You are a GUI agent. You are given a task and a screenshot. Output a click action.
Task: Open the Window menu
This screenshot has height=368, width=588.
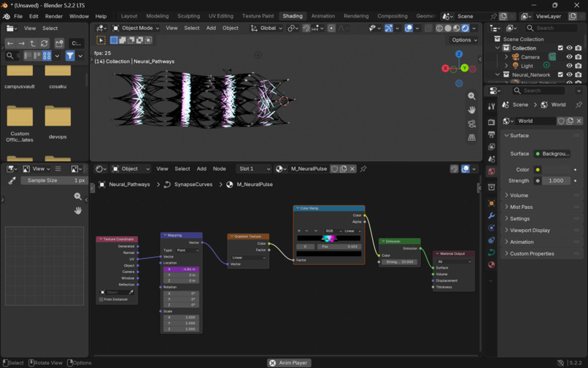pos(79,16)
